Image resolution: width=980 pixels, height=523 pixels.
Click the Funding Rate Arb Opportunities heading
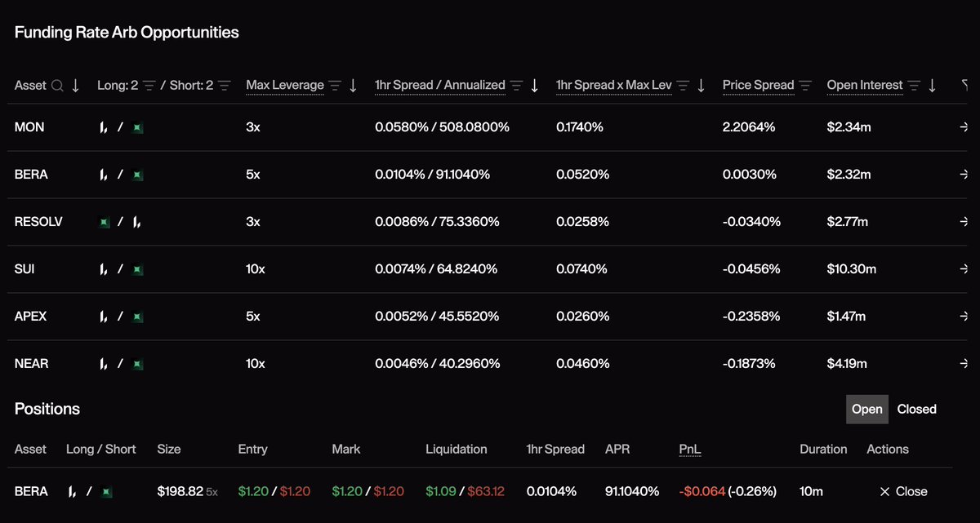[127, 33]
